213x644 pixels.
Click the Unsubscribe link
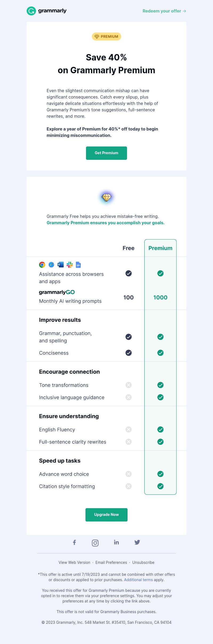[143, 563]
